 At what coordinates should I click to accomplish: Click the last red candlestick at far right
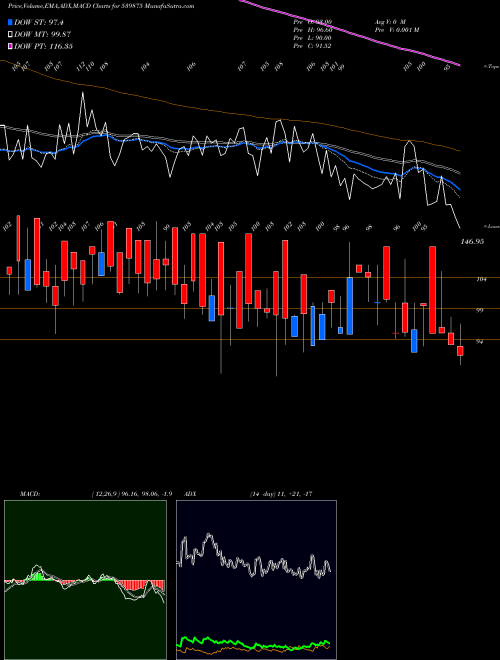click(460, 351)
